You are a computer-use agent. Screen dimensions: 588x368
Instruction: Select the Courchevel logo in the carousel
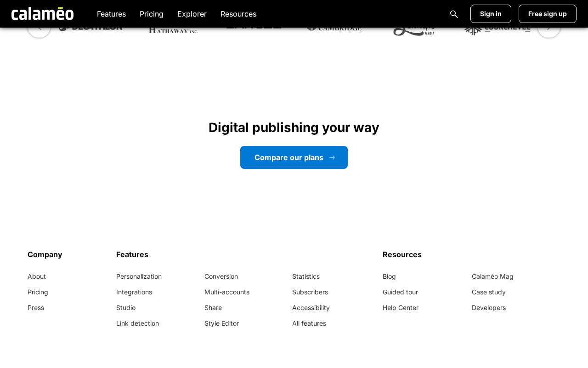tap(498, 31)
